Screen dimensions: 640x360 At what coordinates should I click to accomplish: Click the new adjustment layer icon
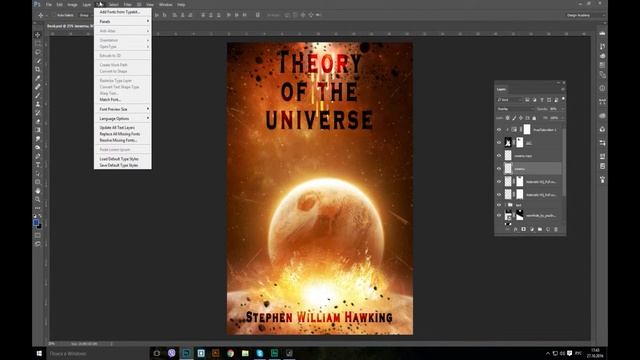click(x=532, y=229)
